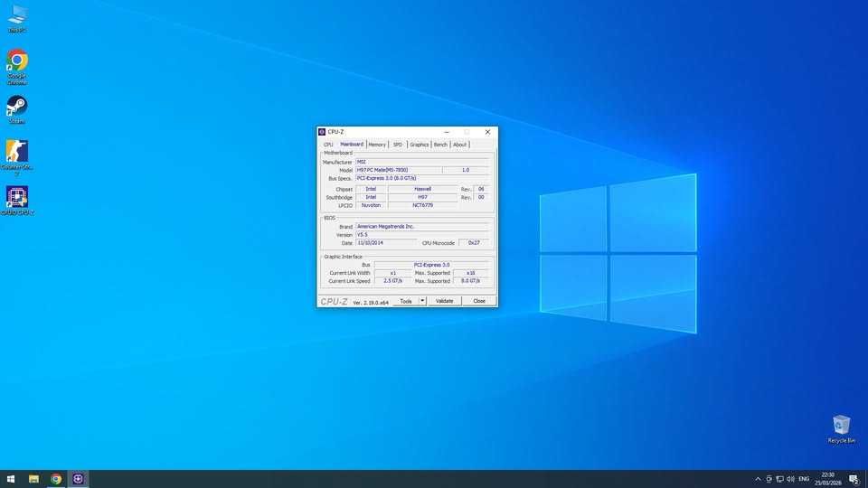Image resolution: width=868 pixels, height=488 pixels.
Task: Launch Chrome from the taskbar
Action: [56, 479]
